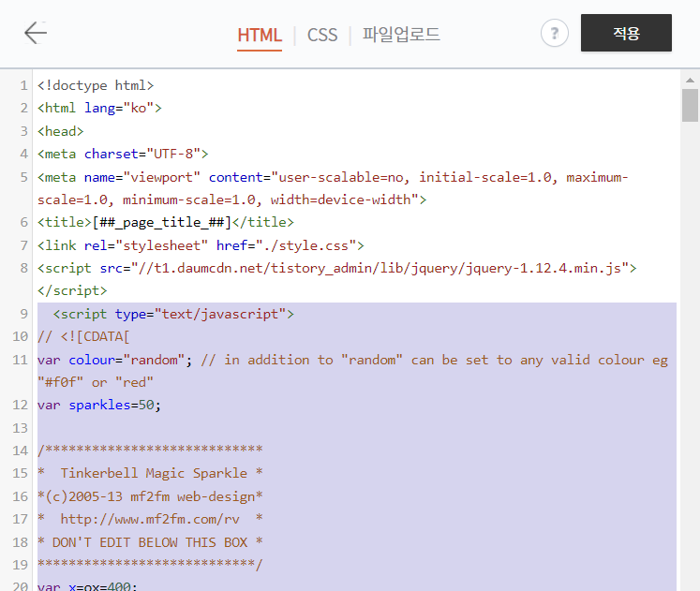Screen dimensions: 700x591
Task: Click the scrollbar up arrow
Action: pos(690,81)
